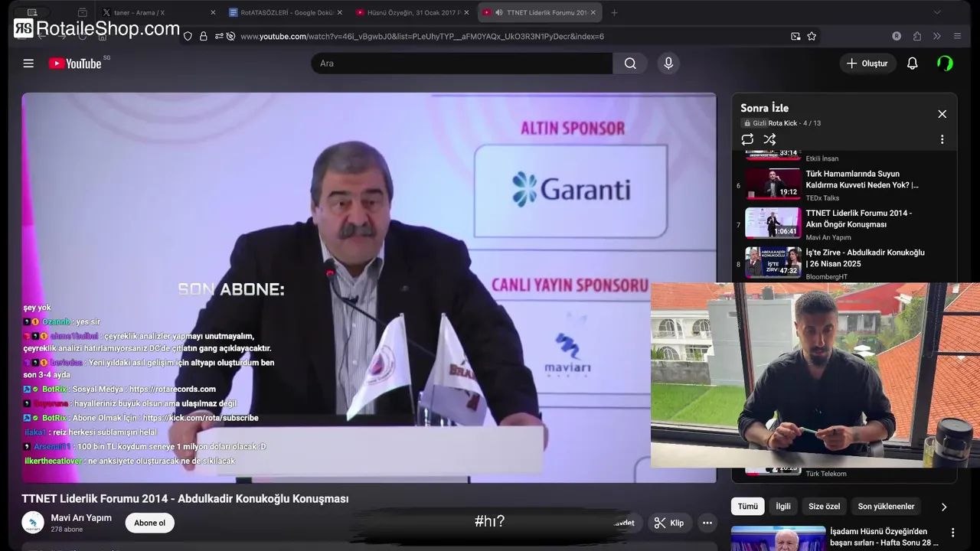The width and height of the screenshot is (980, 551).
Task: Click the 'Etkili İnsan' channel label
Action: coord(822,159)
